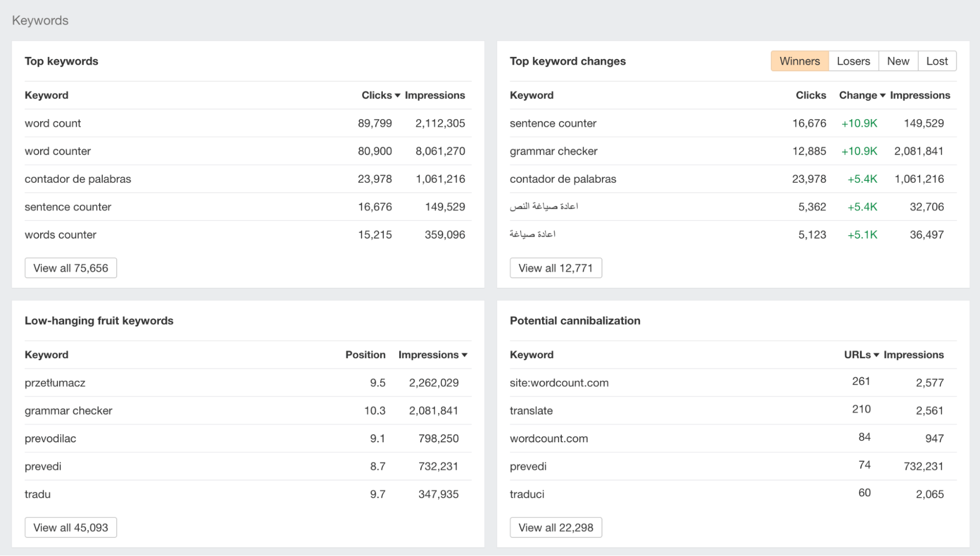The width and height of the screenshot is (980, 556).
Task: Select 'site:wordcount.com' in Potential cannibalization
Action: [x=559, y=383]
